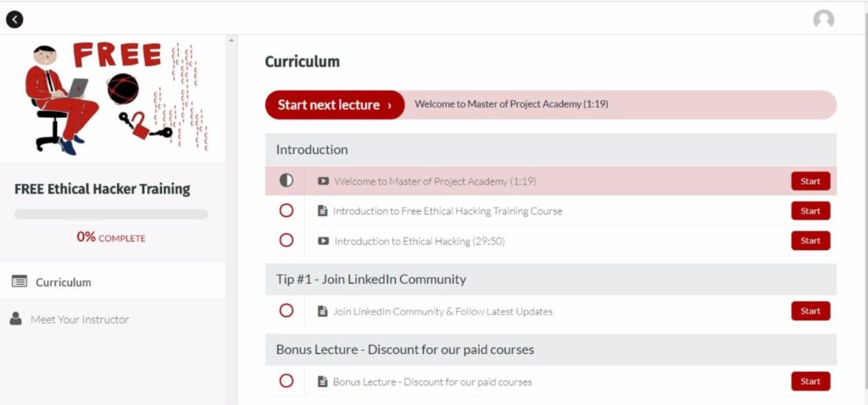Click the Start next lecture button
This screenshot has height=405, width=868.
pos(335,105)
